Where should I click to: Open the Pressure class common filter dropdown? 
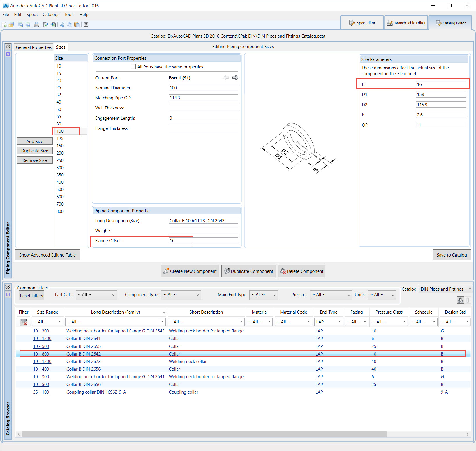pos(331,295)
